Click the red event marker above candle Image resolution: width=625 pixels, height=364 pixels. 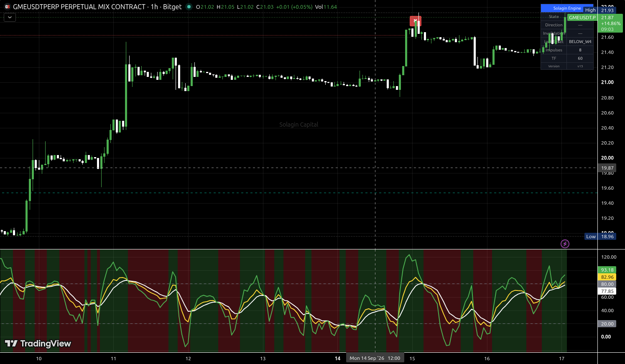point(416,21)
